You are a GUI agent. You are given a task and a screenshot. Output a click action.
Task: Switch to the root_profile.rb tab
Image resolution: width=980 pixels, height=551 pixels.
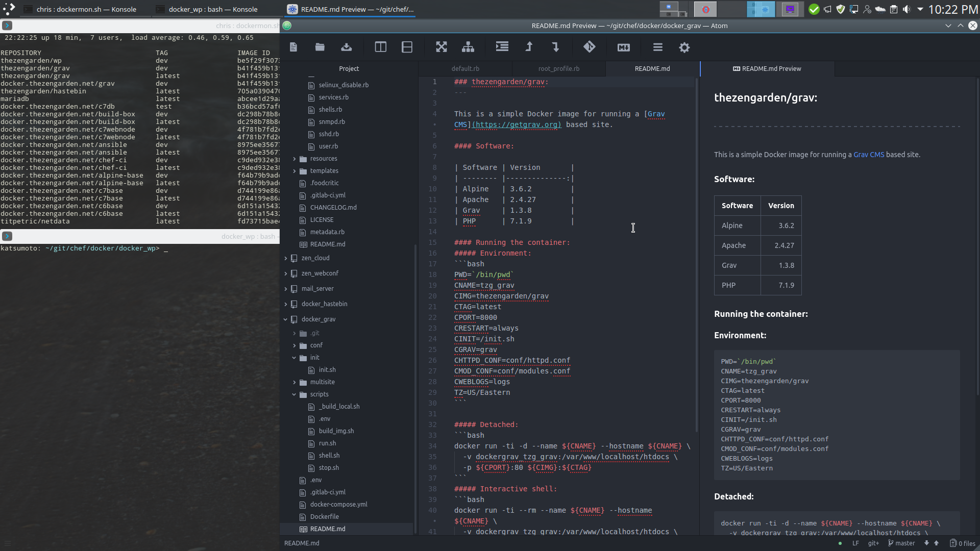pos(558,68)
